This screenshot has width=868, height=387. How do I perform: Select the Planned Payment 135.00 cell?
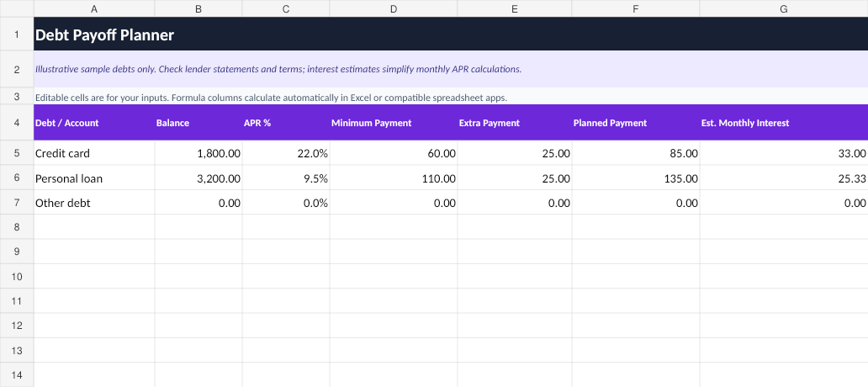[x=636, y=178]
